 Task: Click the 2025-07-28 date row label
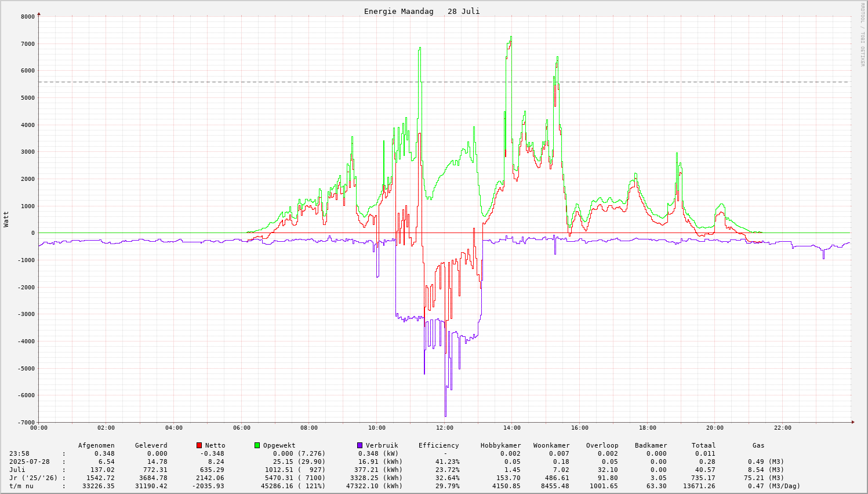[30, 462]
